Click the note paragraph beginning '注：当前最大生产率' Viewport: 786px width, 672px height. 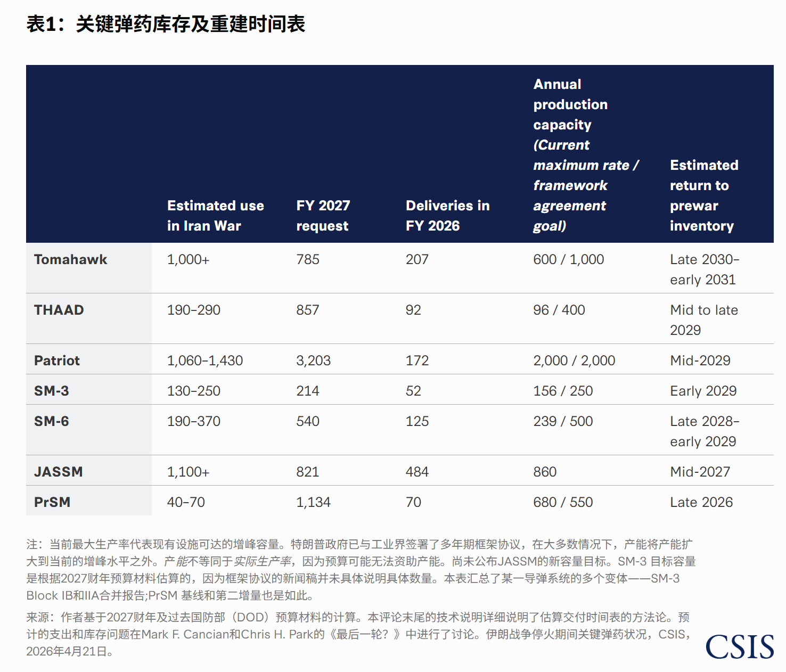[x=361, y=570]
